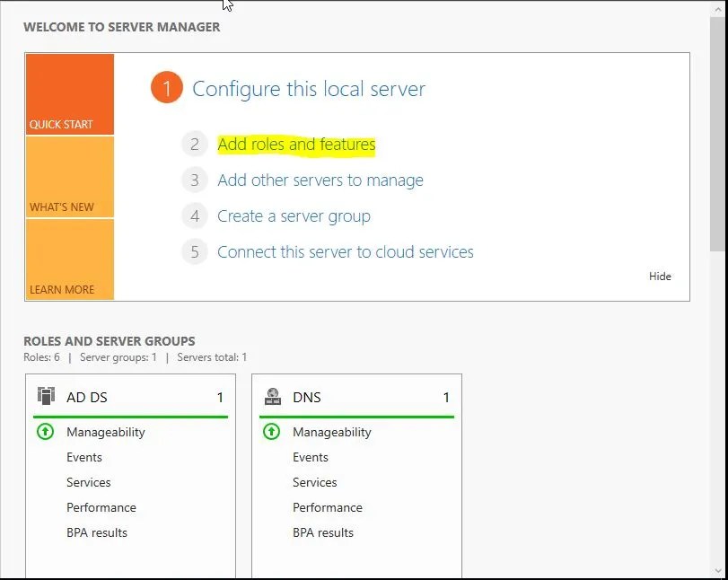Click the AD DS role icon
Screen dimensions: 728x580
[x=46, y=397]
